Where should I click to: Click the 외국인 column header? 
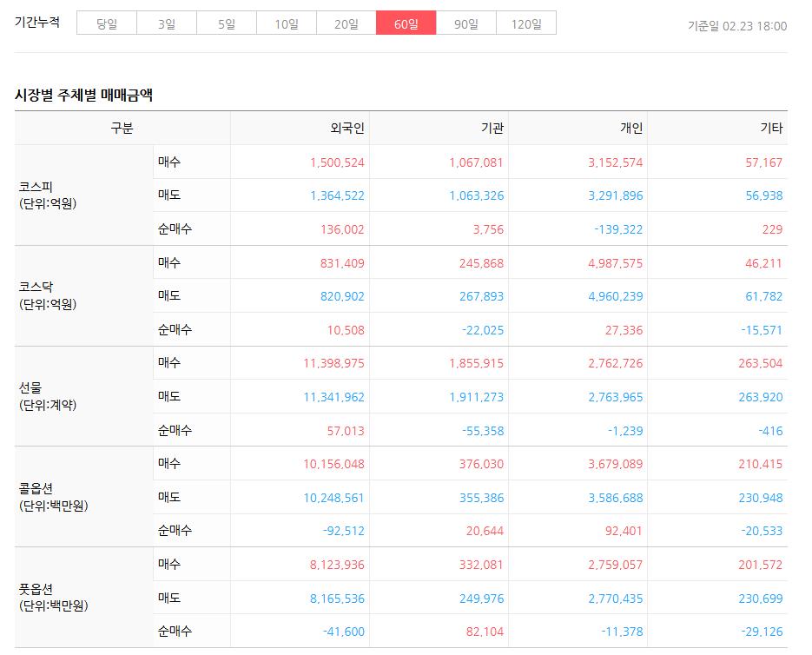pos(347,129)
